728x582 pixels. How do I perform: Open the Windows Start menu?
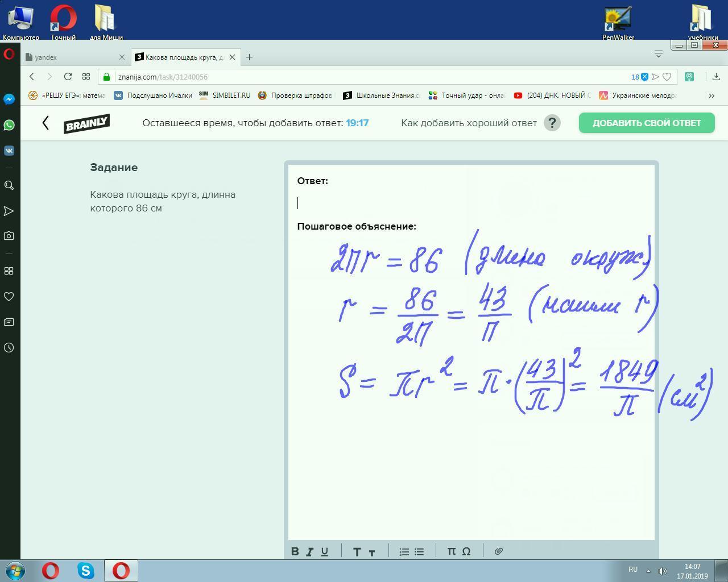coord(15,570)
